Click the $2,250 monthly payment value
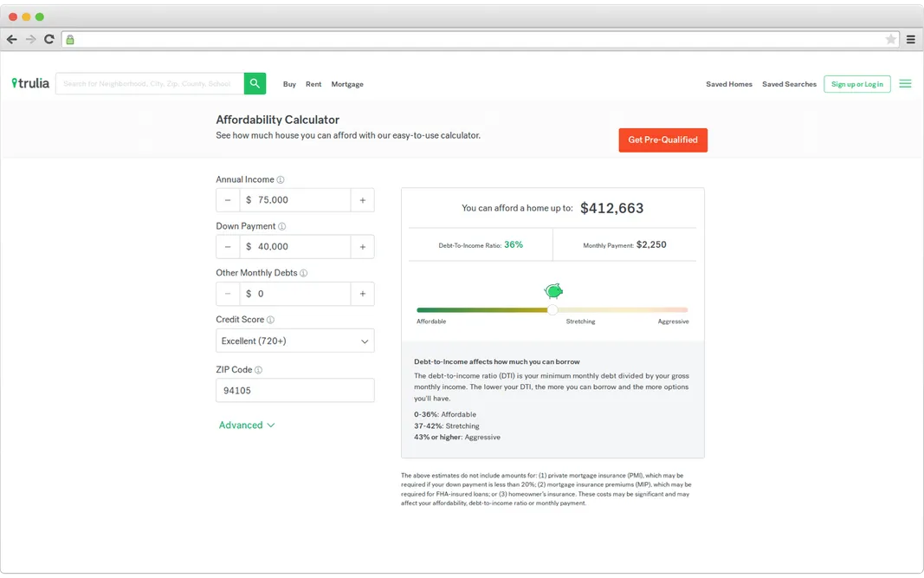 tap(651, 244)
